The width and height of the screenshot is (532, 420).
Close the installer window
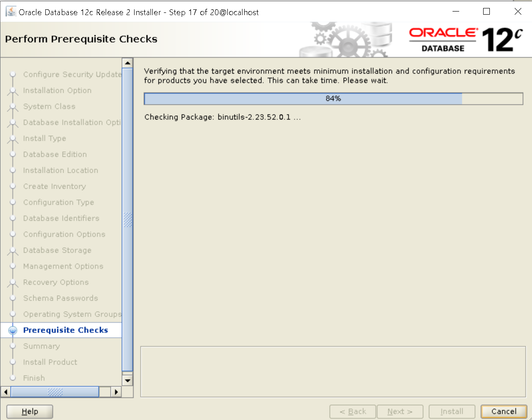(x=518, y=12)
